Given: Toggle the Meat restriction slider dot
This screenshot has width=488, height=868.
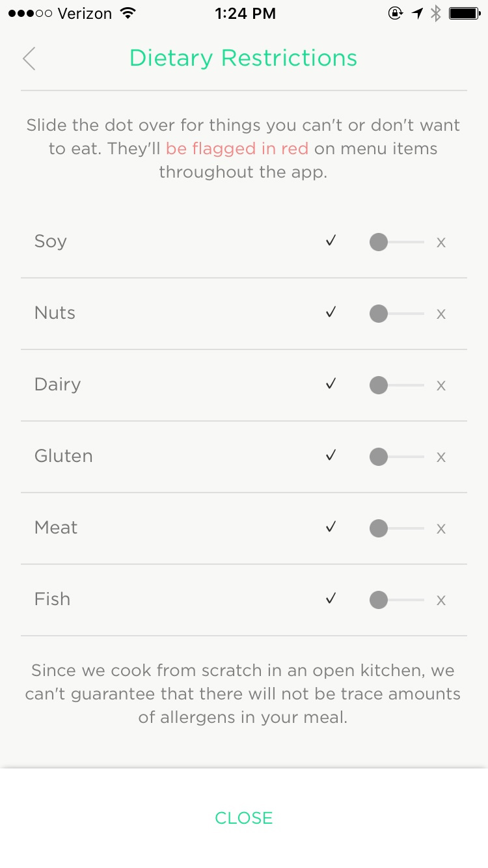Looking at the screenshot, I should click(379, 529).
